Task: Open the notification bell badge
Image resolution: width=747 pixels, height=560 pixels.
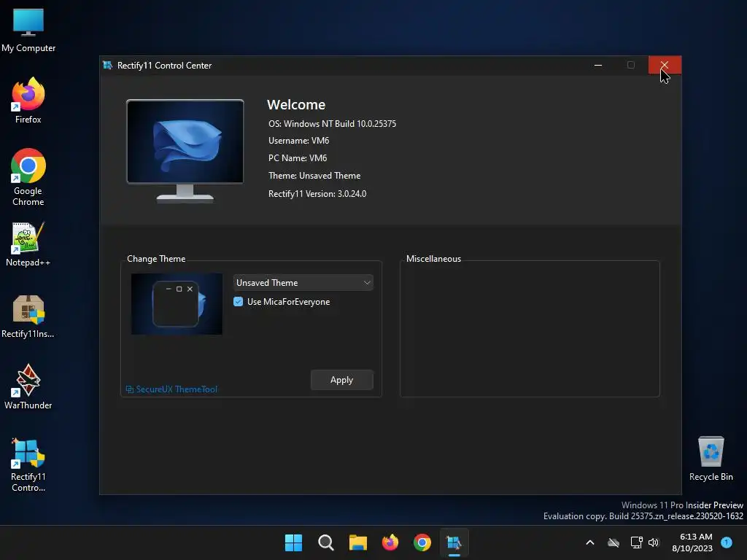Action: point(727,542)
